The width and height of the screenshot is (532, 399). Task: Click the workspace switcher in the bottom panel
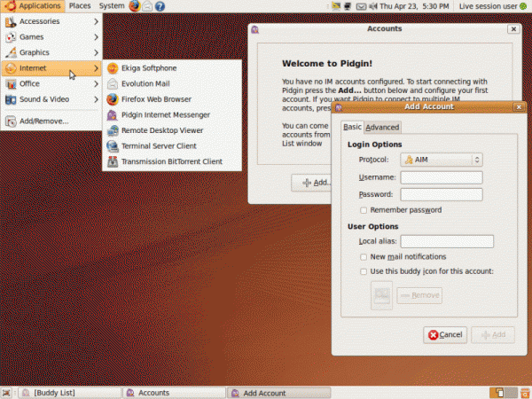[x=504, y=393]
